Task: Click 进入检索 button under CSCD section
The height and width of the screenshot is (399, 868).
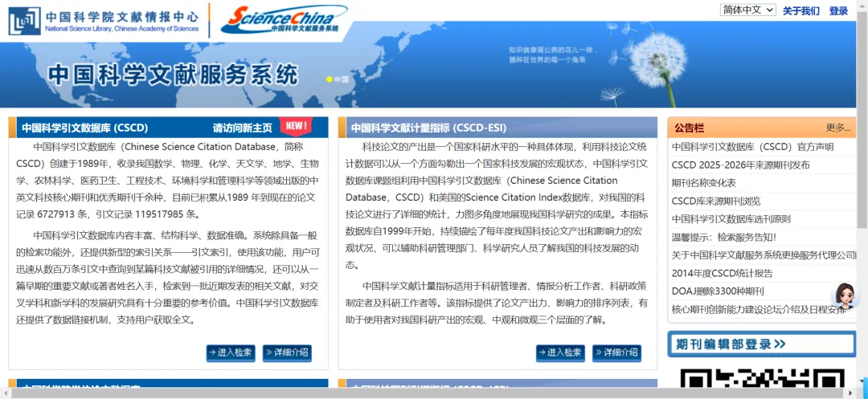Action: point(231,352)
